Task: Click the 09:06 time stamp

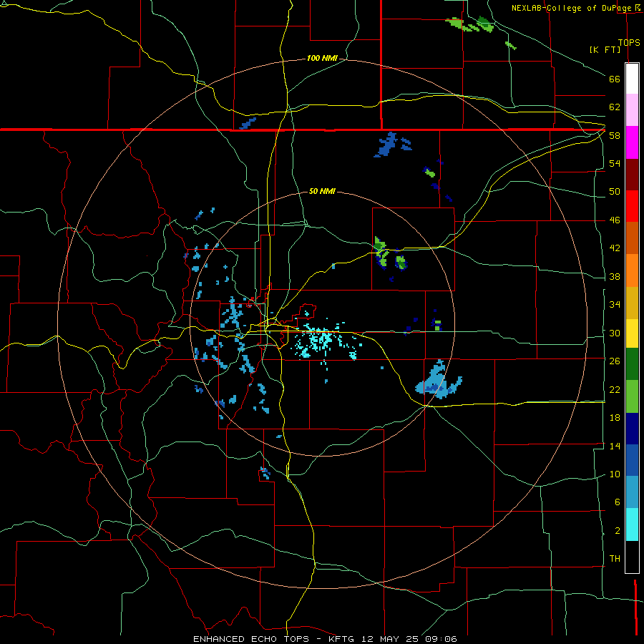Action: pyautogui.click(x=441, y=639)
